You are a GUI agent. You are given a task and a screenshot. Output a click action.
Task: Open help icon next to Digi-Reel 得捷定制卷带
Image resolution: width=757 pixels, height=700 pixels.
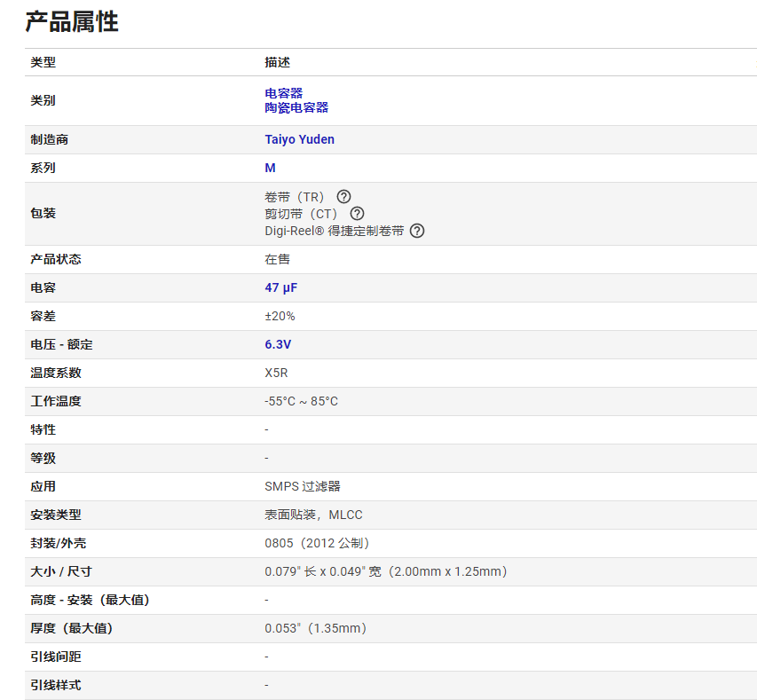click(417, 231)
